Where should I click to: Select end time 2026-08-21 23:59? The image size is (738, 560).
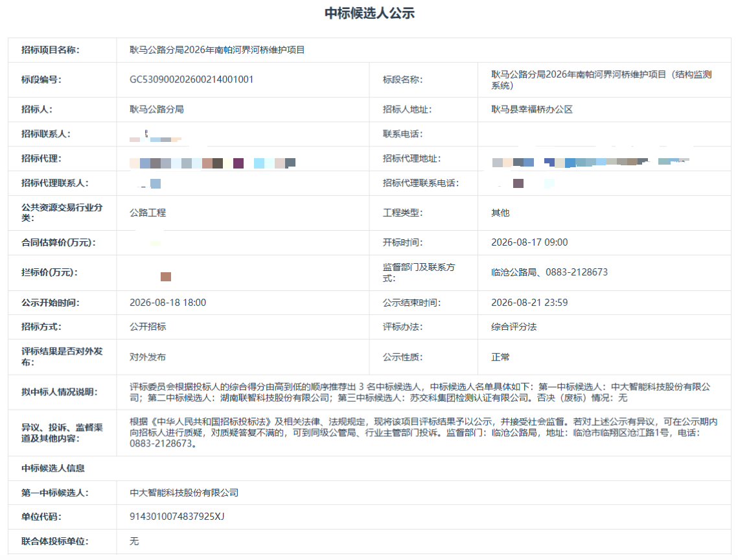(x=529, y=303)
